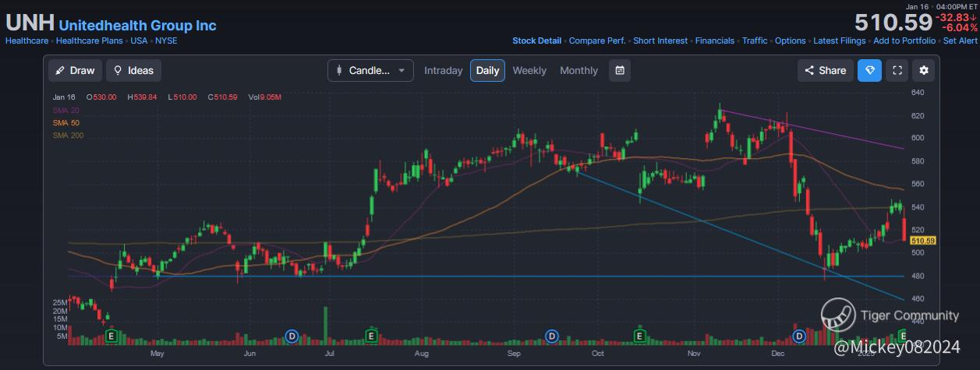Select the purple descending trend line
980x370 pixels.
tap(811, 130)
